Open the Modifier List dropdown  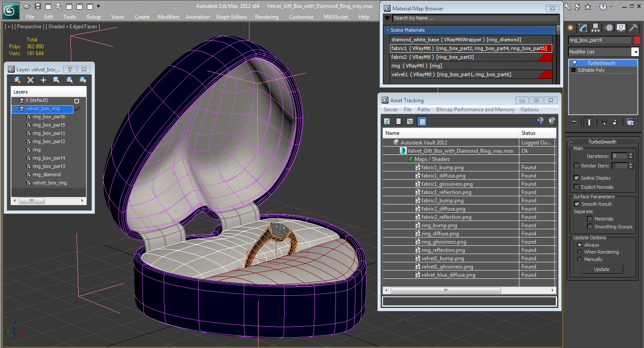[x=635, y=52]
